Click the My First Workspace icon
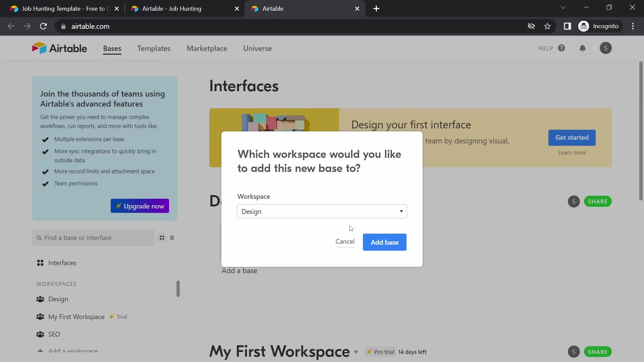The height and width of the screenshot is (362, 644). click(40, 316)
